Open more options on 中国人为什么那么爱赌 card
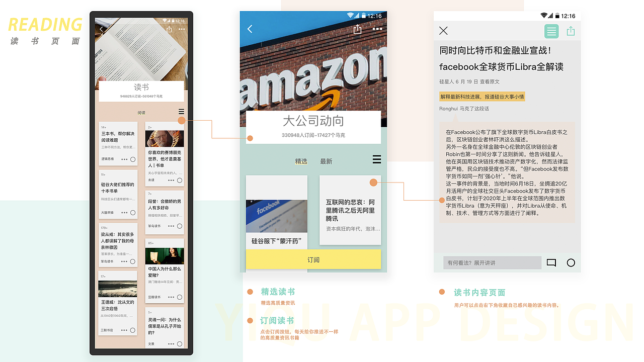Screen dimensions: 644x362 [171, 297]
